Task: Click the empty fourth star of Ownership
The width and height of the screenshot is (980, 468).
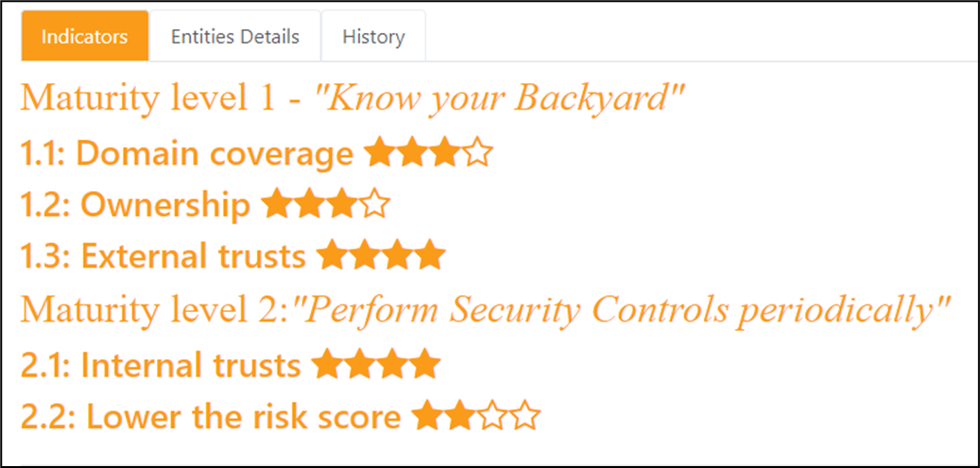Action: pyautogui.click(x=373, y=204)
